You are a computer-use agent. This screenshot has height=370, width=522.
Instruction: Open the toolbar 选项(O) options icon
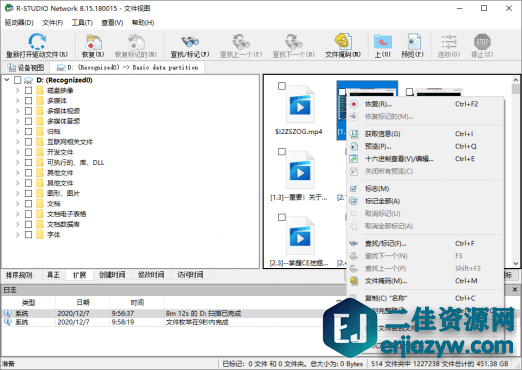[x=449, y=42]
